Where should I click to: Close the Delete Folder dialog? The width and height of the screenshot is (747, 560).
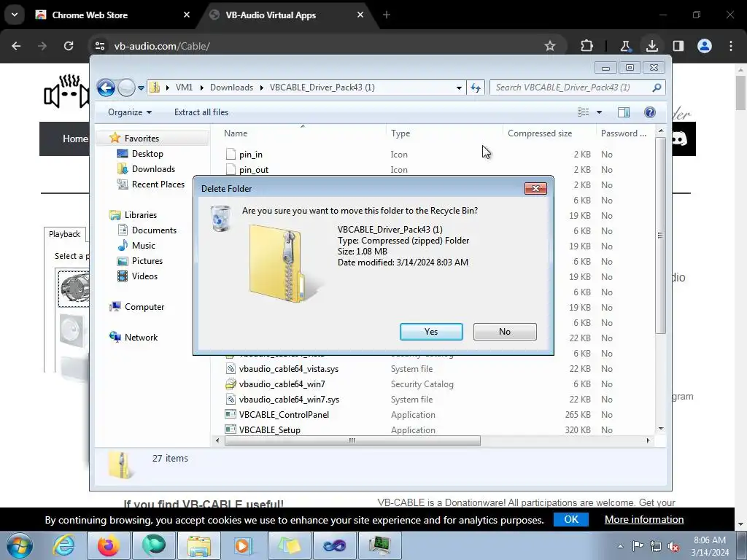[x=535, y=189]
